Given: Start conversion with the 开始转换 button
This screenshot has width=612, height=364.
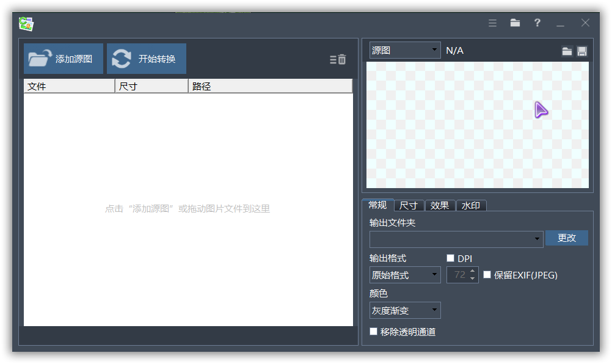Looking at the screenshot, I should [147, 59].
